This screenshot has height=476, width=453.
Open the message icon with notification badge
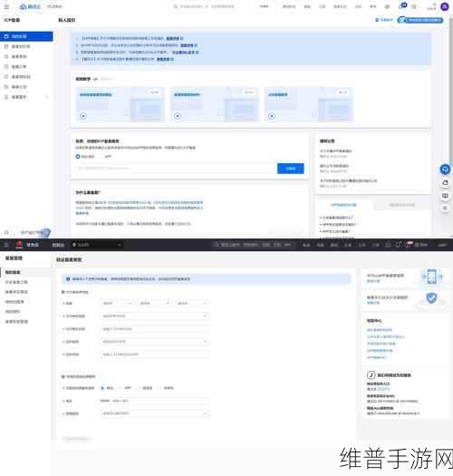pyautogui.click(x=402, y=6)
